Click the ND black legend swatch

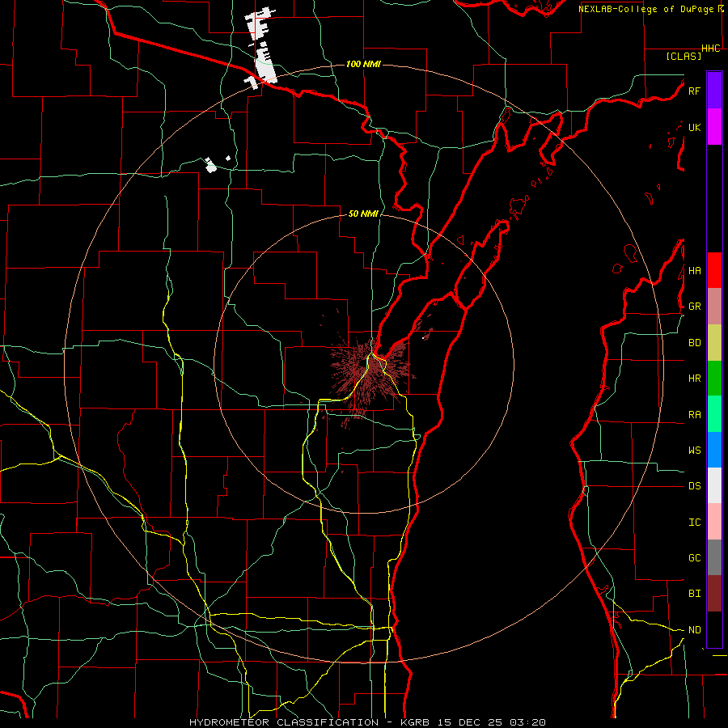[714, 629]
